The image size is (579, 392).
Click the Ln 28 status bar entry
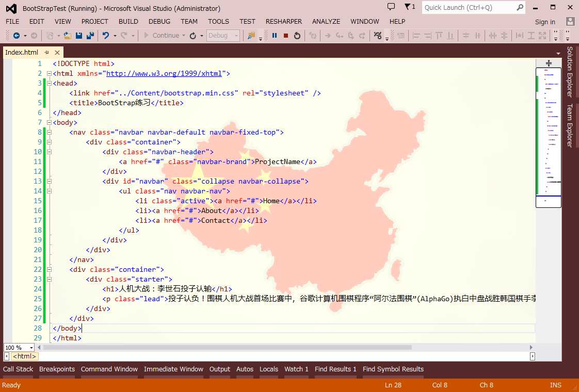(393, 385)
